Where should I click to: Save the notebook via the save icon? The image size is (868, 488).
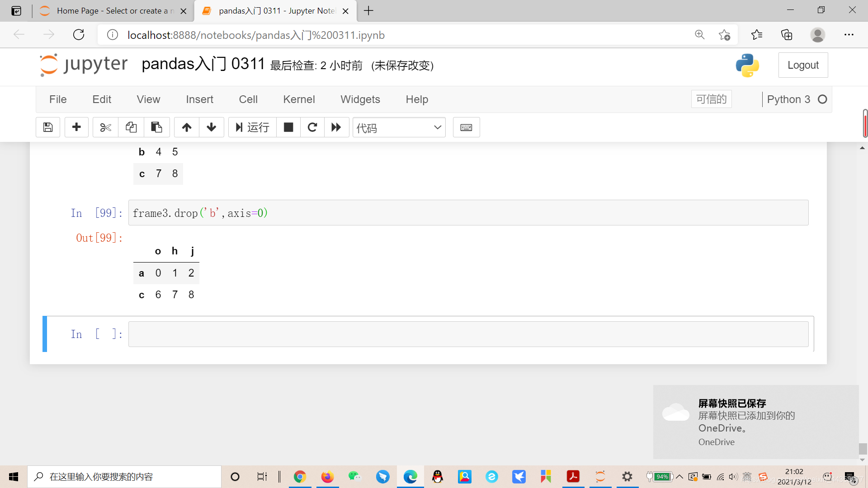coord(47,127)
